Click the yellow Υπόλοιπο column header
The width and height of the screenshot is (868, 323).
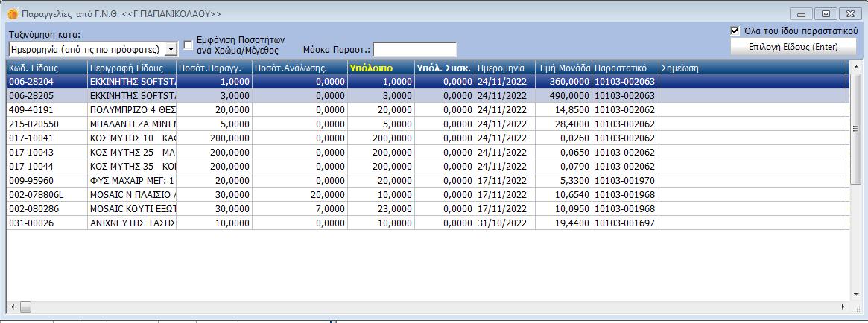tap(381, 68)
